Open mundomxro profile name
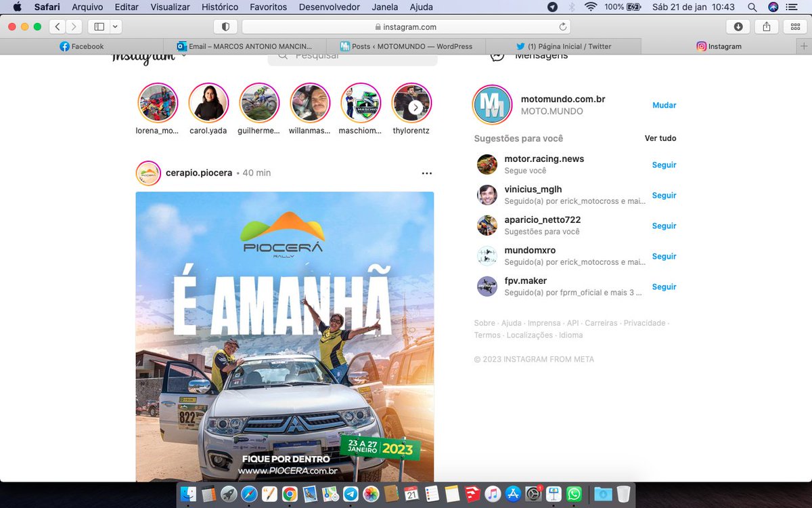This screenshot has width=812, height=508. (530, 251)
